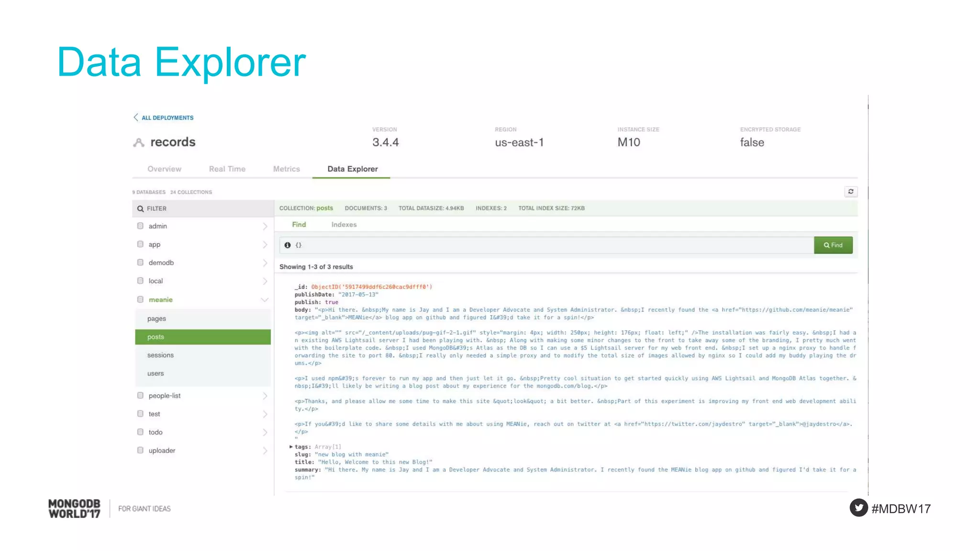Click the ObjectID value of the document
This screenshot has width=980, height=551.
[x=372, y=287]
